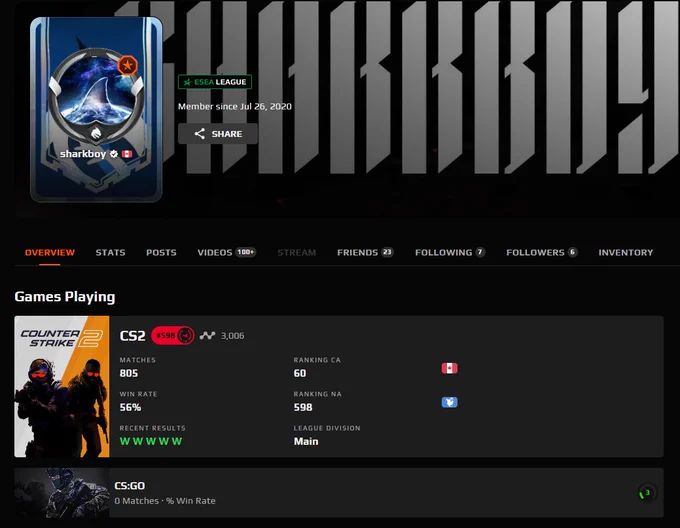Image resolution: width=680 pixels, height=528 pixels.
Task: Click the 56% win rate value
Action: click(x=130, y=407)
